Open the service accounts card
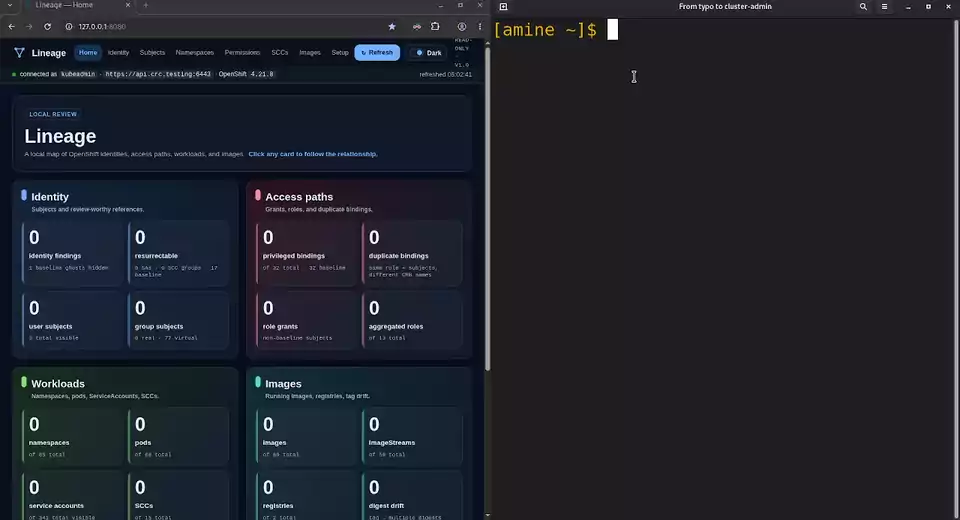Image resolution: width=960 pixels, height=520 pixels. pos(73,496)
